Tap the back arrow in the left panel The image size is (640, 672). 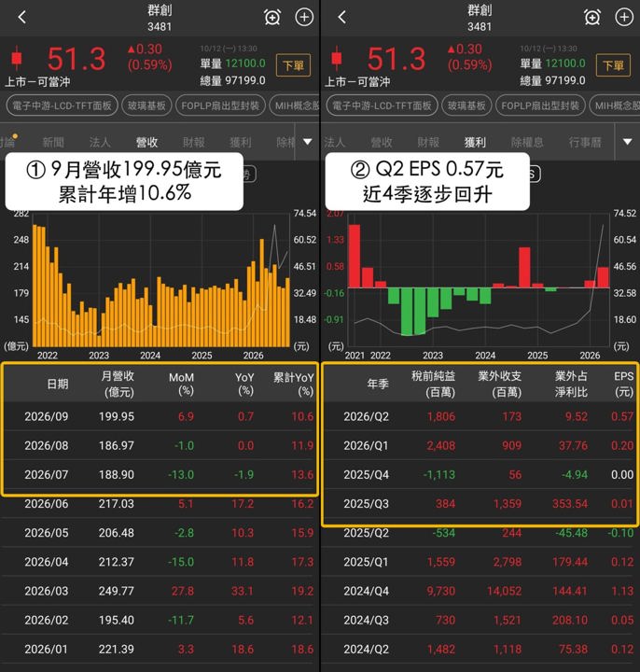(x=22, y=18)
